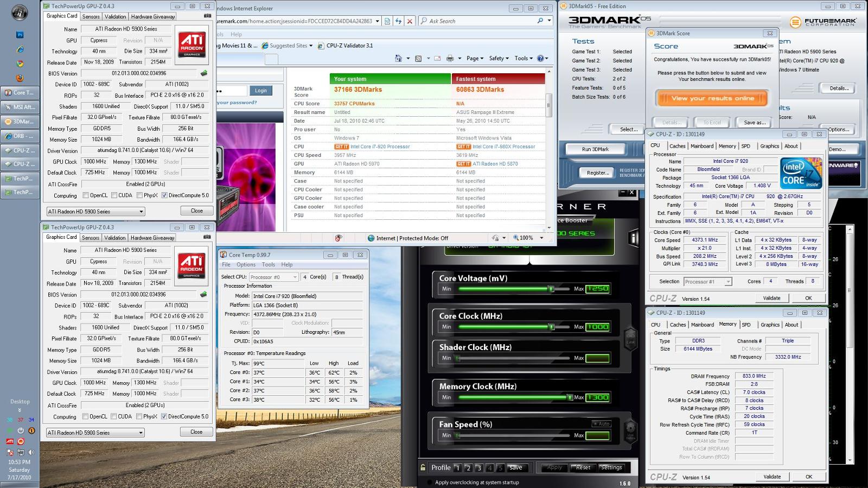The width and height of the screenshot is (868, 488).
Task: Open IE Page menu dropdown
Action: tap(475, 58)
